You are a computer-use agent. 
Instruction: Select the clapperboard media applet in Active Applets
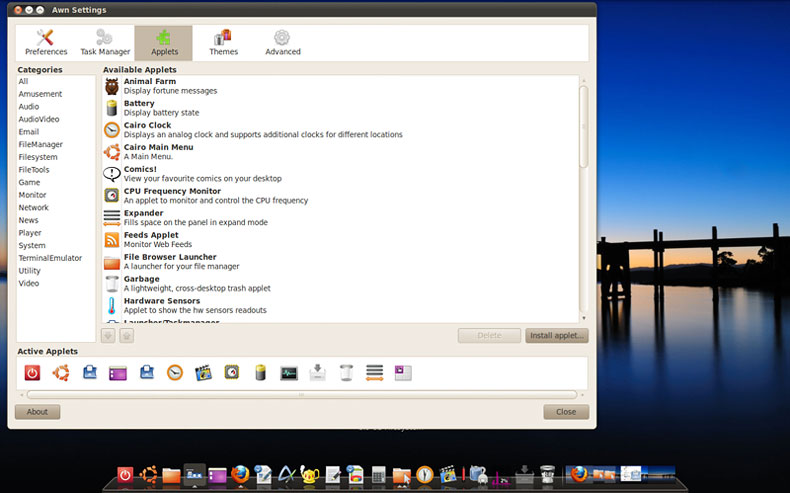pyautogui.click(x=203, y=373)
